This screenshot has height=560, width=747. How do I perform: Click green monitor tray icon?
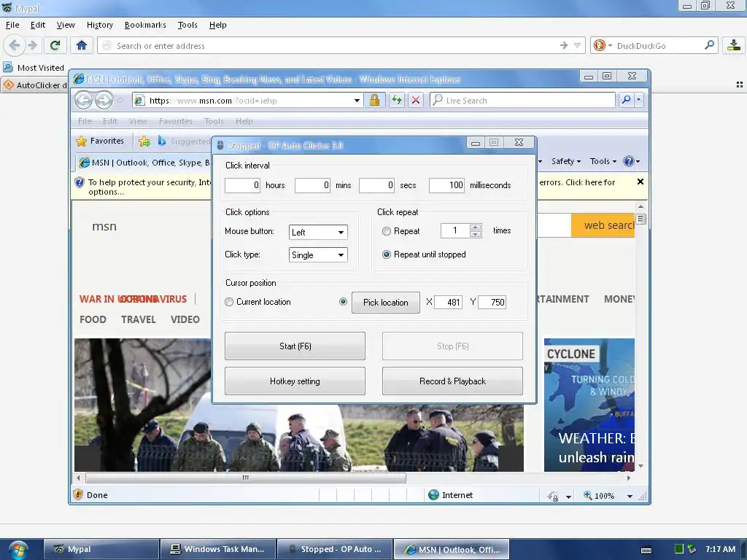click(679, 549)
